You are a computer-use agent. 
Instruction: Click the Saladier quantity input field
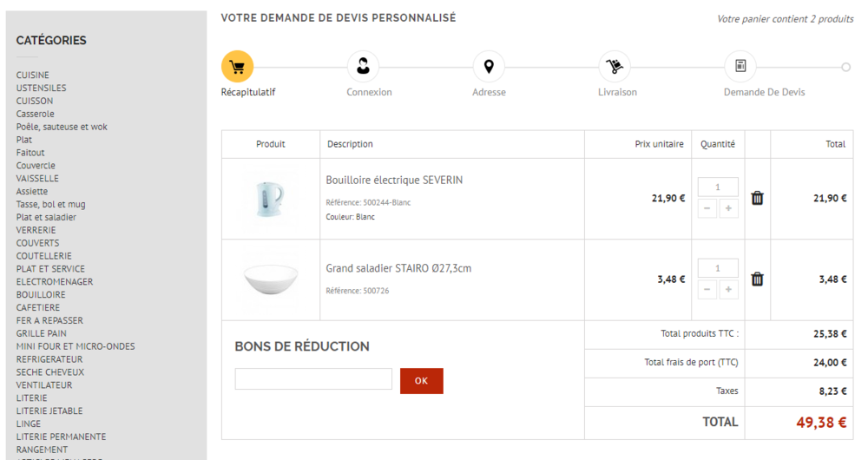tap(718, 268)
